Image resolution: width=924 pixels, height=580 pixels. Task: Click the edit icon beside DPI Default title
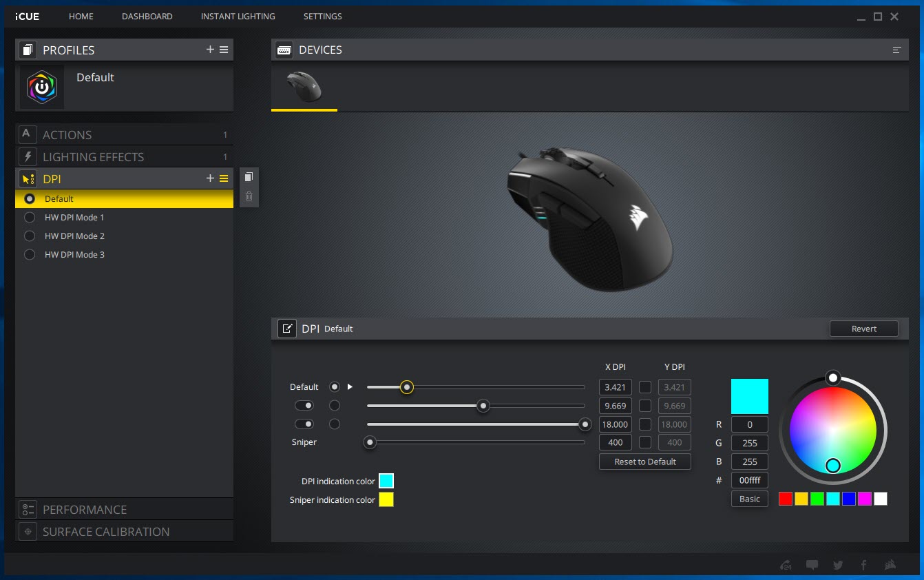[287, 329]
